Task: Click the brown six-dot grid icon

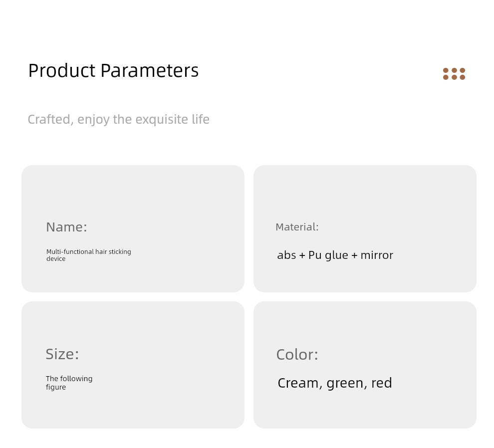Action: coord(454,74)
